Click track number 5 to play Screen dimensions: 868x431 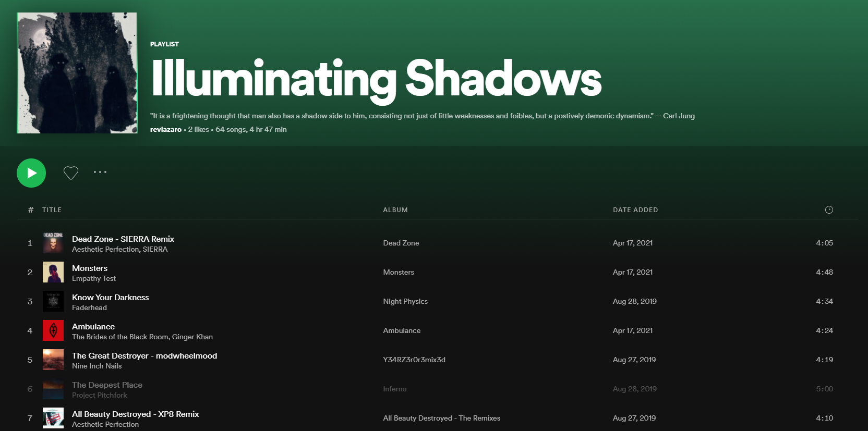(30, 360)
